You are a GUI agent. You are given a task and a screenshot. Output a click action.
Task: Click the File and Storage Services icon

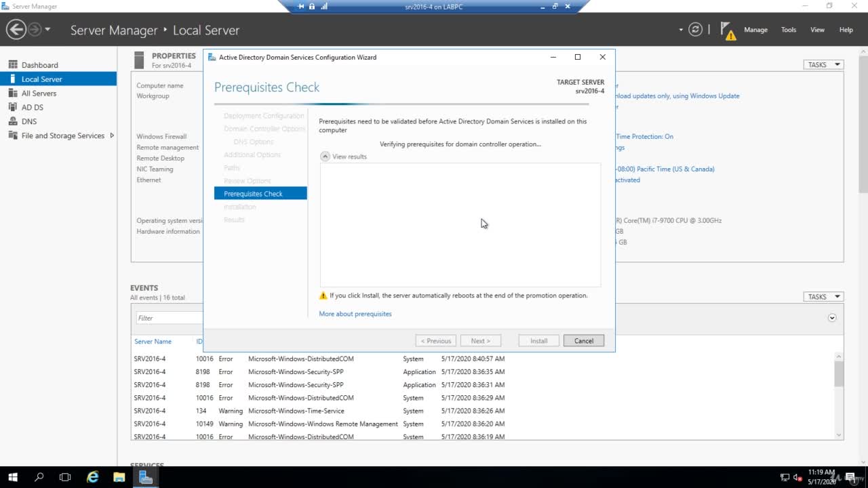point(13,136)
